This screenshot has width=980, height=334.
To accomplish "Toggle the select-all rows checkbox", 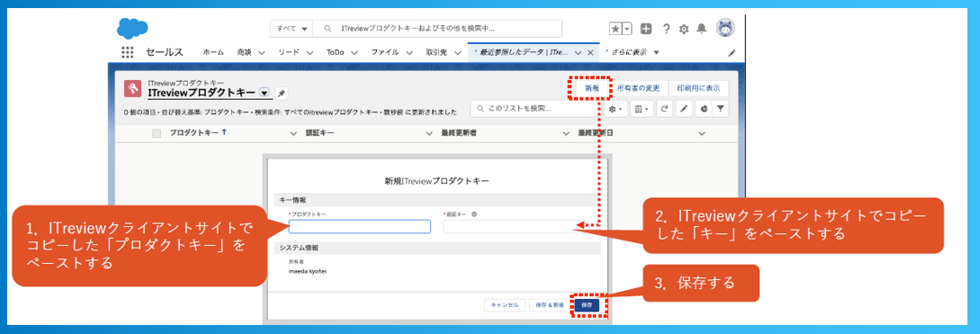I will [x=157, y=133].
